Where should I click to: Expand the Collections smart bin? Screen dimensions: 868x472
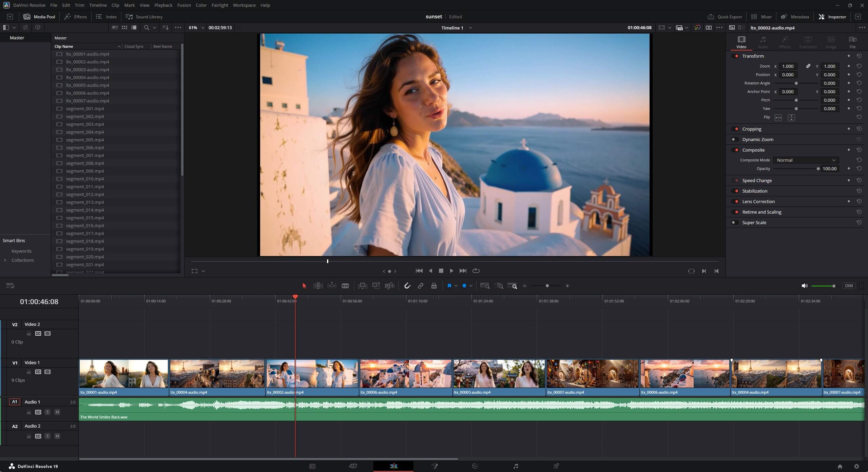[x=5, y=260]
